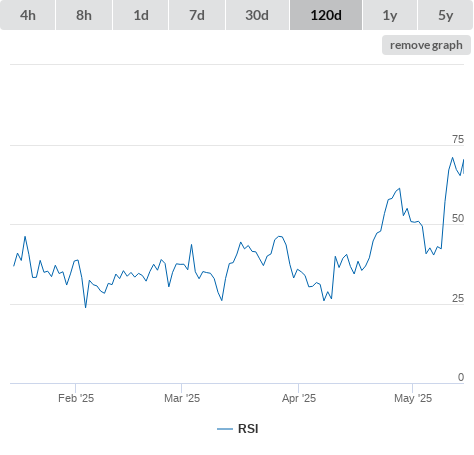This screenshot has height=455, width=474.
Task: Toggle the RSI series legend label
Action: 248,429
